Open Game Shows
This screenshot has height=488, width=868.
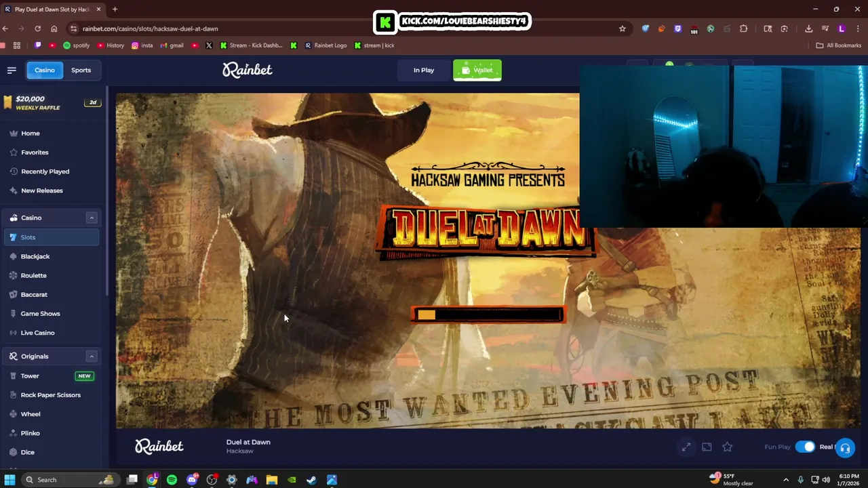[x=40, y=313]
